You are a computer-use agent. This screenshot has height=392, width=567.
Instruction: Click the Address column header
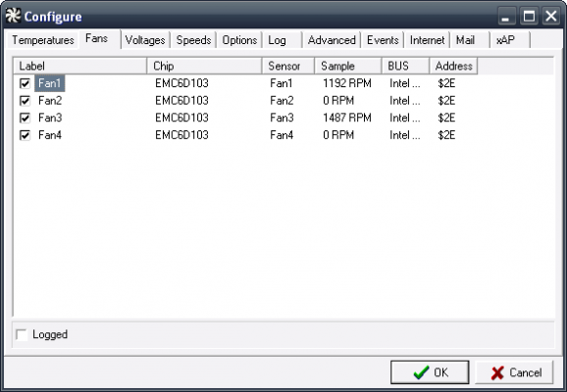coord(453,66)
